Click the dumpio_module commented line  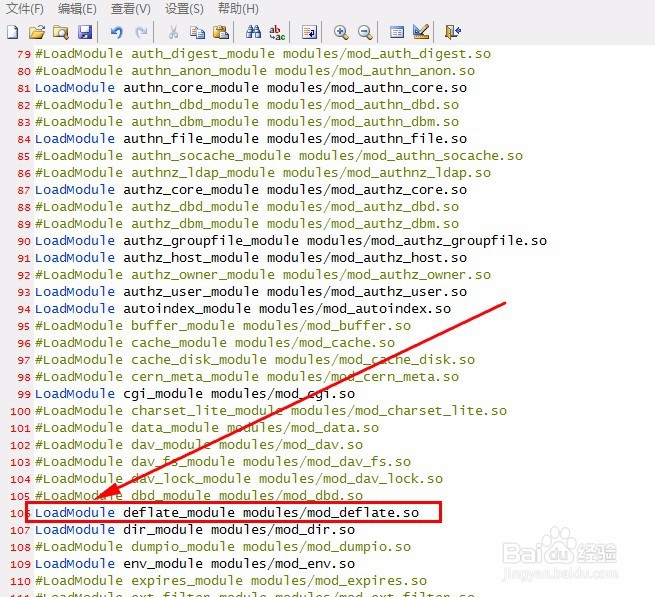[223, 546]
